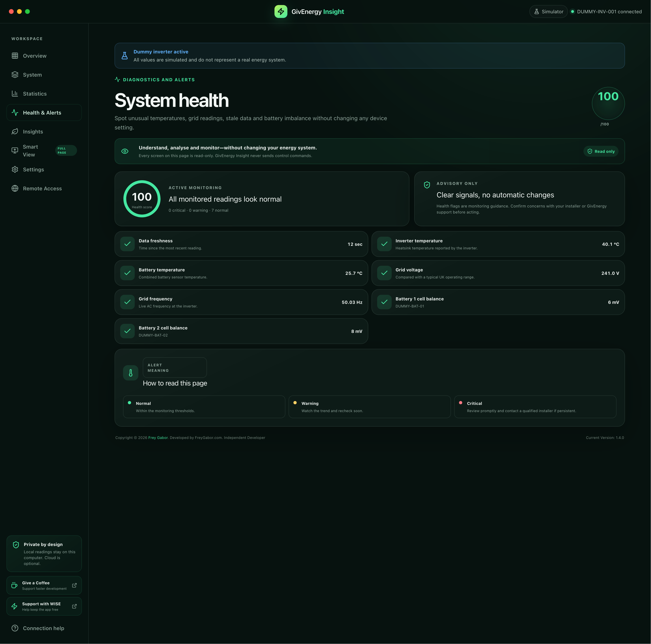The height and width of the screenshot is (644, 651).
Task: Click the Current Version: 1.4.0 text
Action: tap(605, 438)
